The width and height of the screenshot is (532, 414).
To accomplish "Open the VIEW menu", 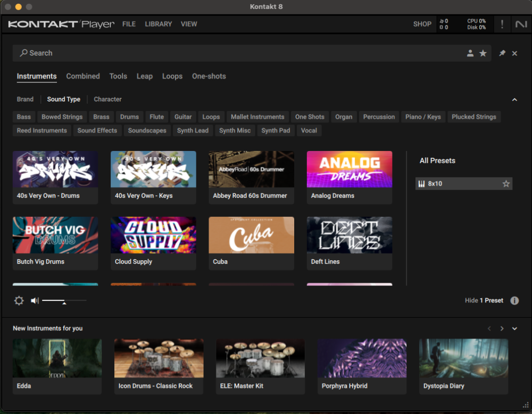I will tap(189, 24).
